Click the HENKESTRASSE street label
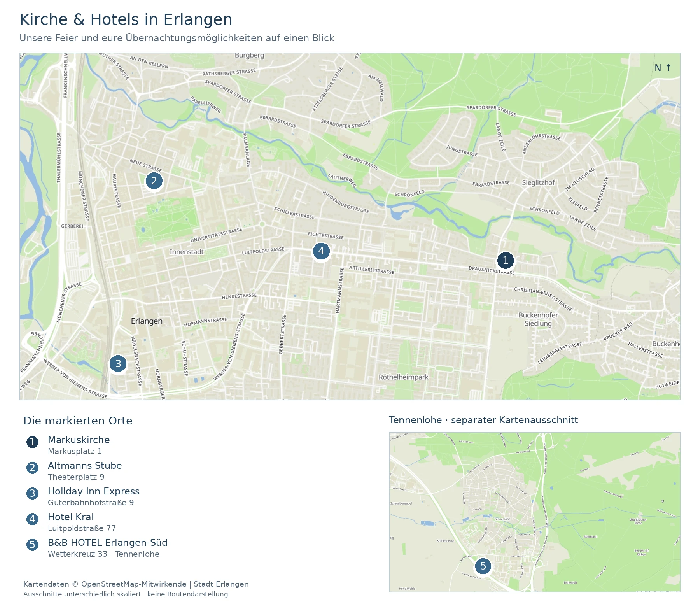 [x=239, y=296]
